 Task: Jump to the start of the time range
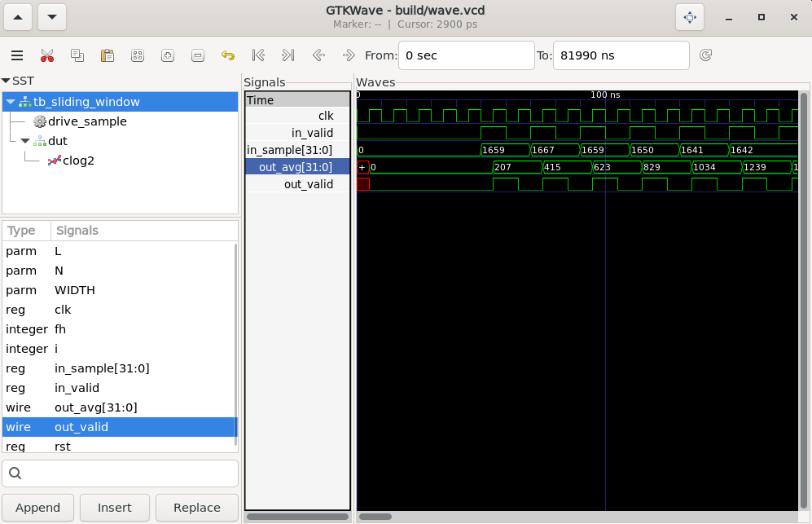[258, 55]
